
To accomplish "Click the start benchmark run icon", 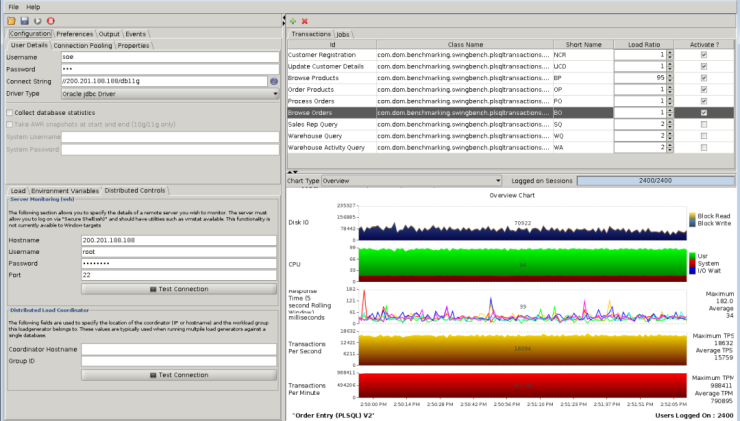I will tap(38, 20).
